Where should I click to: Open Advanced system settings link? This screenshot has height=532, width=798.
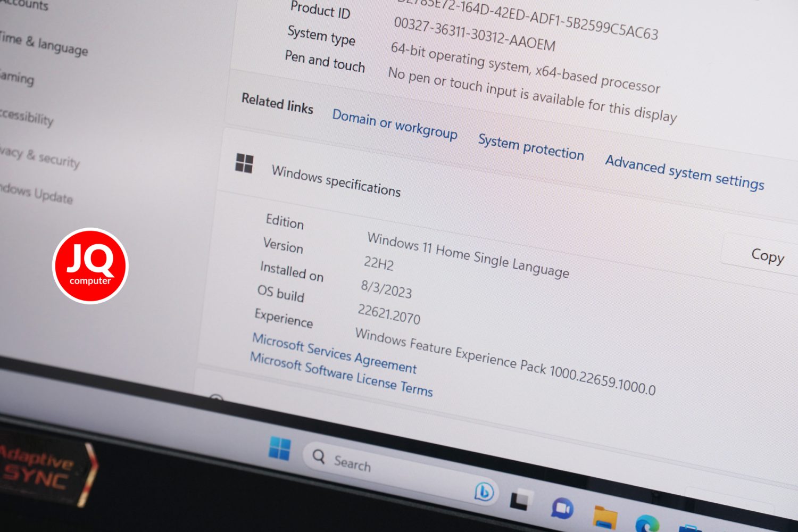click(685, 172)
